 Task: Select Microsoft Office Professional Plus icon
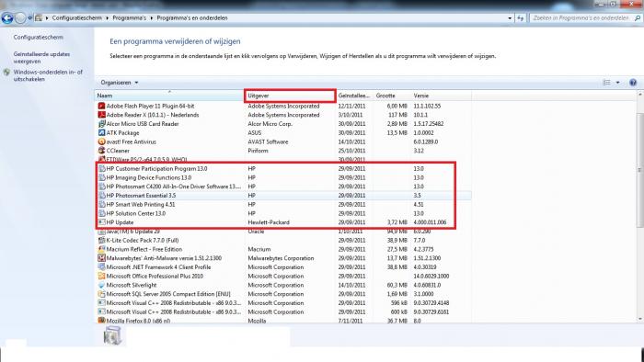[x=101, y=277]
